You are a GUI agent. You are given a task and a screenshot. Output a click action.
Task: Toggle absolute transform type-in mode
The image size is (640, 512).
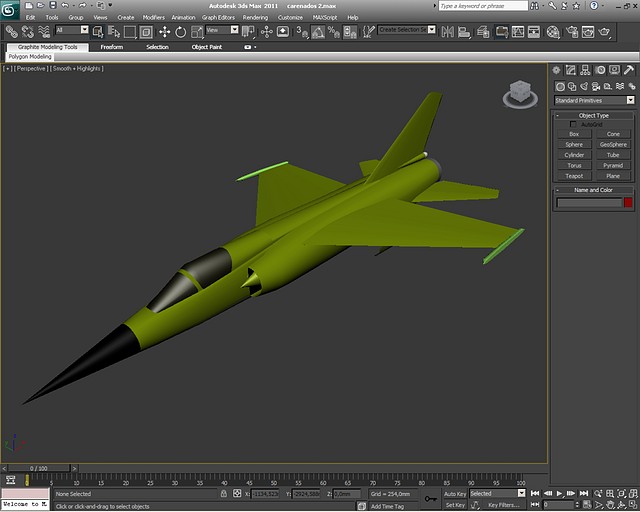[x=237, y=494]
